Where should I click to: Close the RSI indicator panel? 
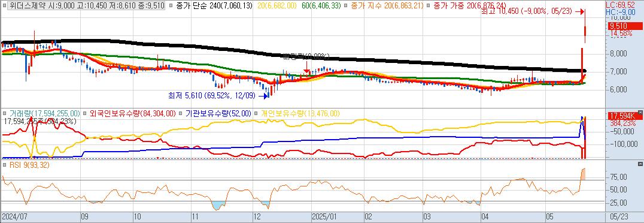(640, 164)
